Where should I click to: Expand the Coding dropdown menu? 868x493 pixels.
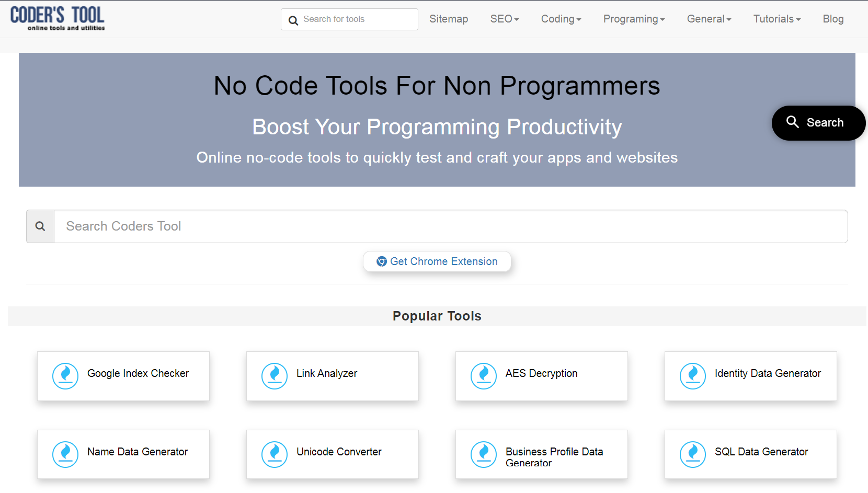click(561, 19)
